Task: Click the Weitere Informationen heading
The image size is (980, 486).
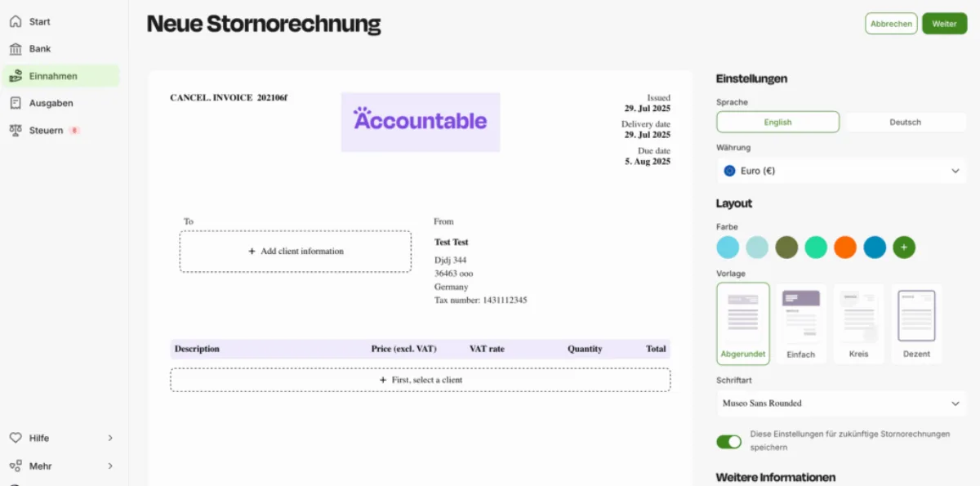Action: [776, 477]
